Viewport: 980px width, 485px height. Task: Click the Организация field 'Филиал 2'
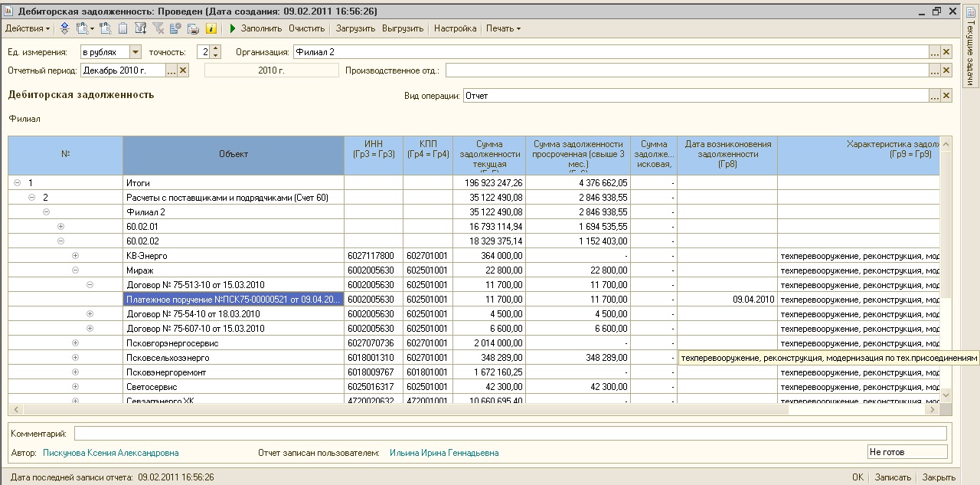[610, 52]
